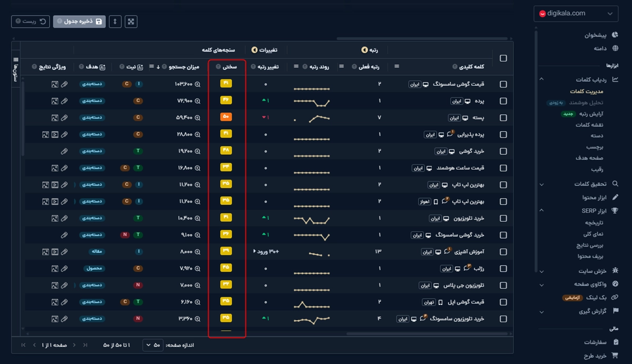Click the magnifier icon next to 103,600
Image resolution: width=632 pixels, height=364 pixels.
[198, 84]
